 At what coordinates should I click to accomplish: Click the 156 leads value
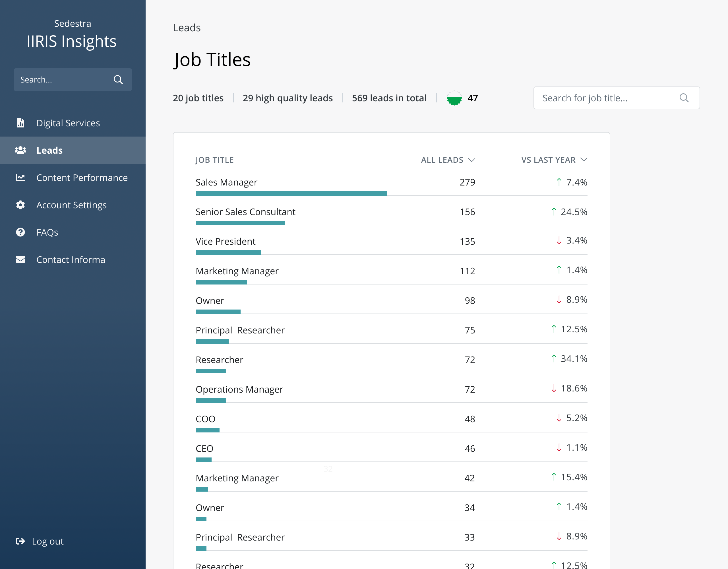(467, 212)
